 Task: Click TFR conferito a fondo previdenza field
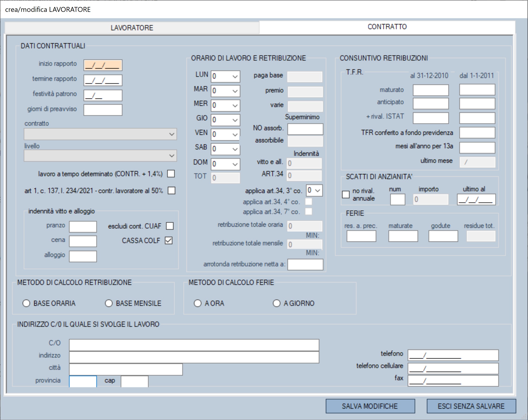coord(477,132)
